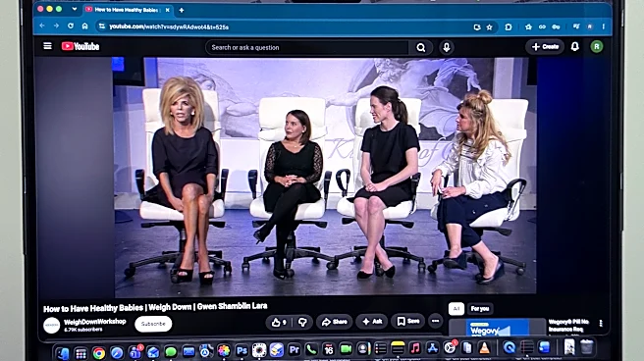Reload the YouTube page
Screen dimensions: 644x361
tap(71, 26)
